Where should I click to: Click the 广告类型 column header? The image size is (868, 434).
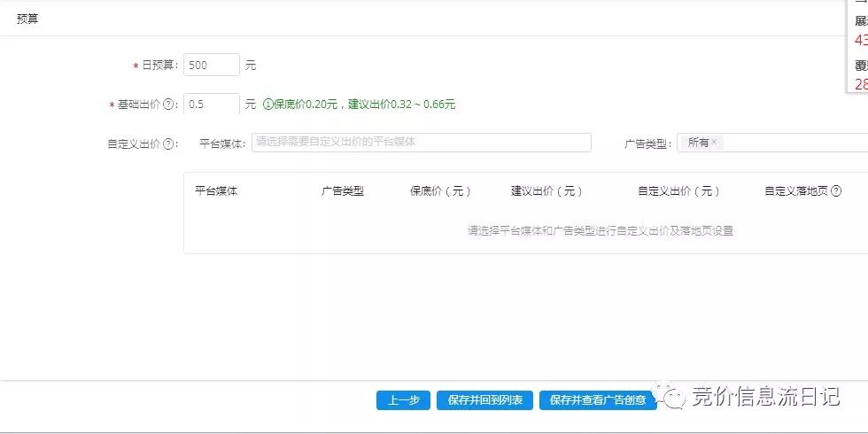coord(343,191)
